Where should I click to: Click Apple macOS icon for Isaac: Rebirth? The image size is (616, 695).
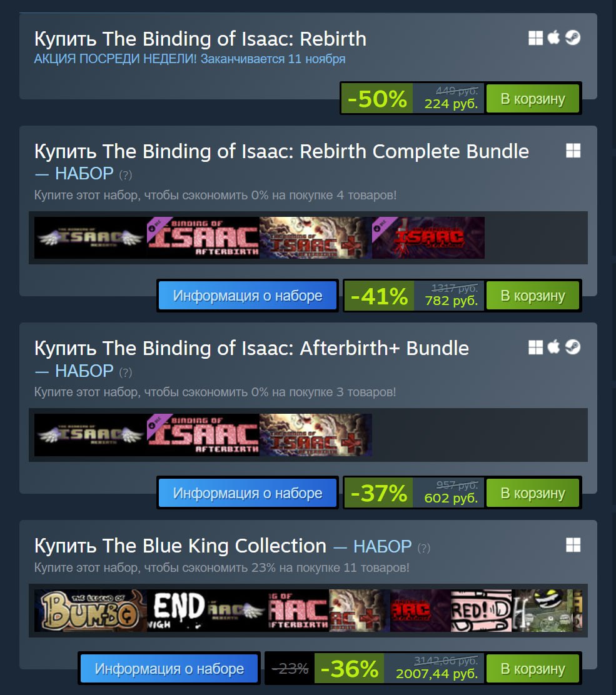pyautogui.click(x=553, y=37)
